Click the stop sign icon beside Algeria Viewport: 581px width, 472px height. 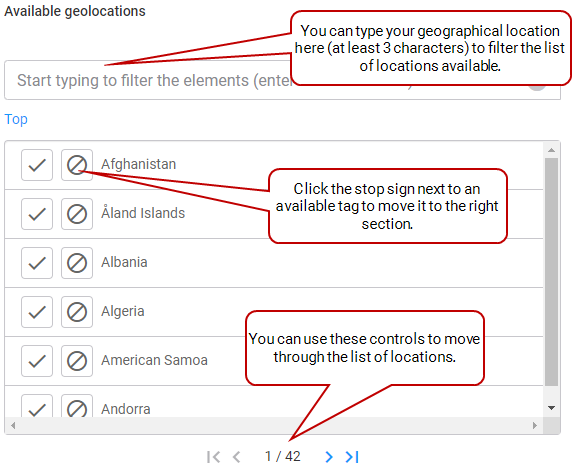tap(77, 312)
